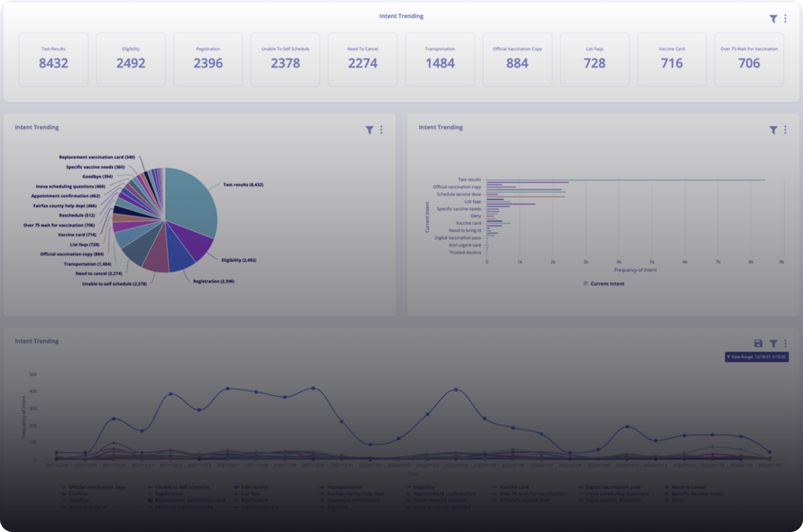Select the Vaccine Card 716 card
Screen dimensions: 803x532
672,59
